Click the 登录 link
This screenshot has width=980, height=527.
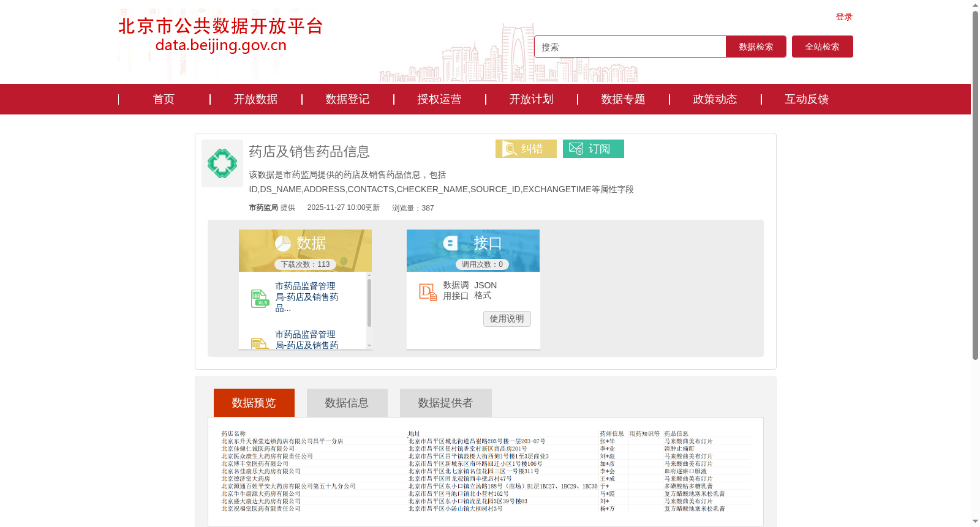(x=844, y=17)
